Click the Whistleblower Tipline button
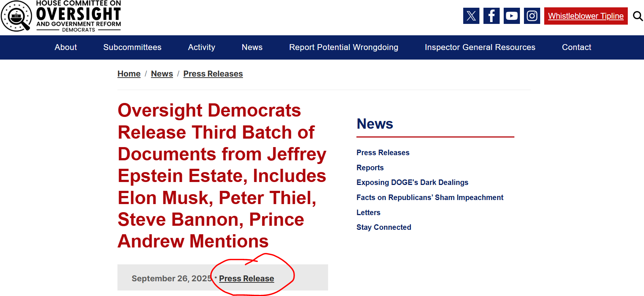Screen dimensions: 644x296 585,16
